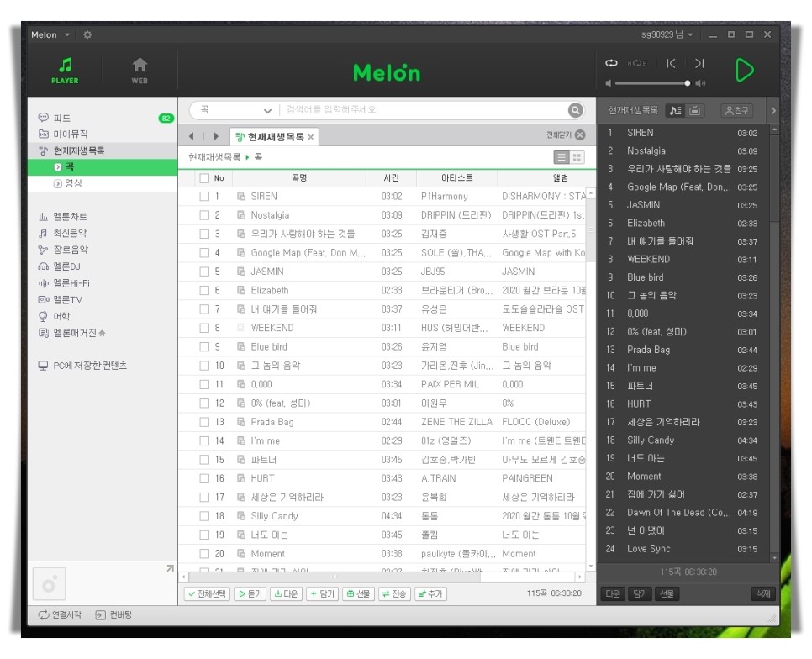The height and width of the screenshot is (659, 812).
Task: Skip to the next track
Action: pos(699,63)
